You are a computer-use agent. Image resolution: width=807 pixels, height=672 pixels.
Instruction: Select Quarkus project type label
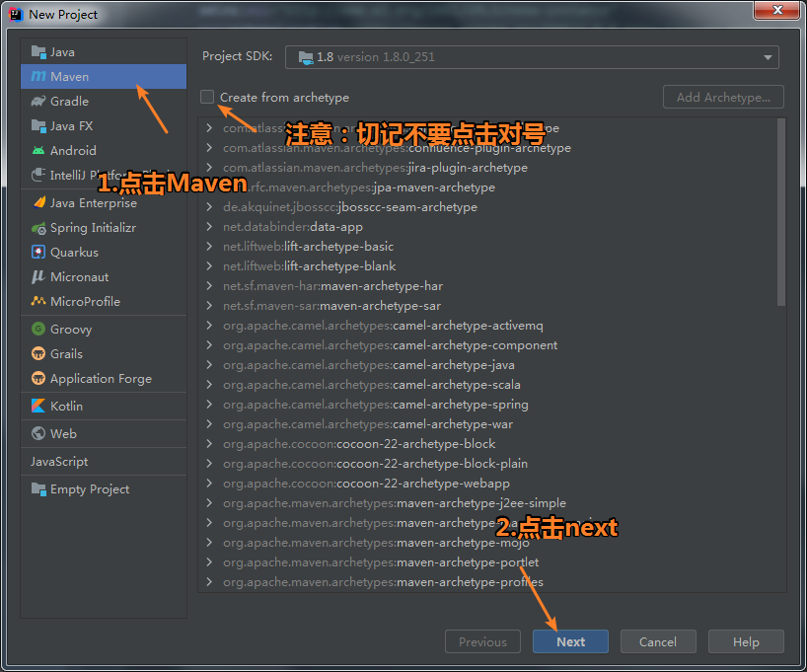(x=74, y=253)
